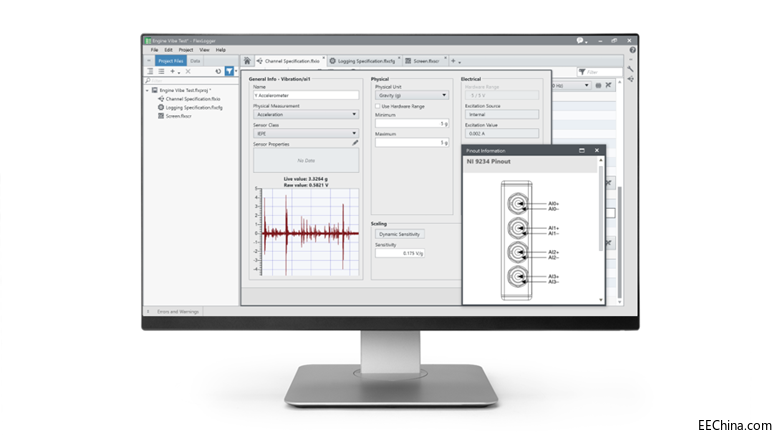Open the Errors and Warnings panel
This screenshot has width=780, height=438.
178,312
